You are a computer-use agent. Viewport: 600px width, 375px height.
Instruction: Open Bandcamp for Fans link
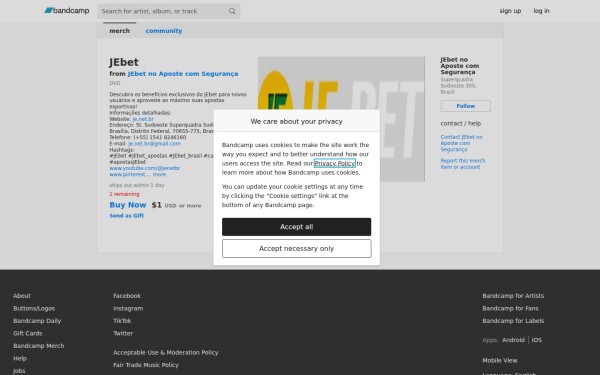tap(510, 308)
